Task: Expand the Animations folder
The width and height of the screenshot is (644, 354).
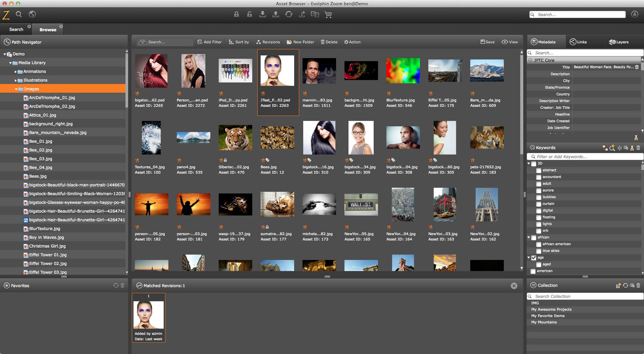Action: pos(15,72)
